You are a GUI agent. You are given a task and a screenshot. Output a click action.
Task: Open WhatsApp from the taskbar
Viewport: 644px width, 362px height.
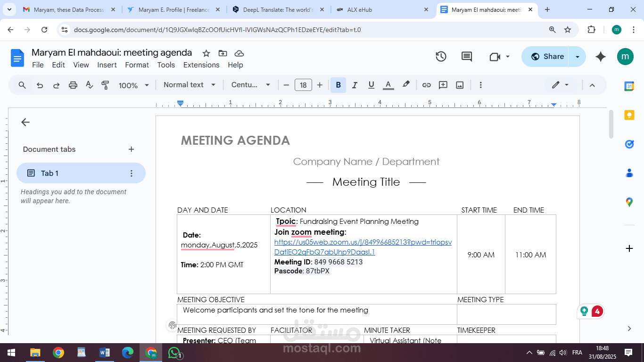[175, 353]
